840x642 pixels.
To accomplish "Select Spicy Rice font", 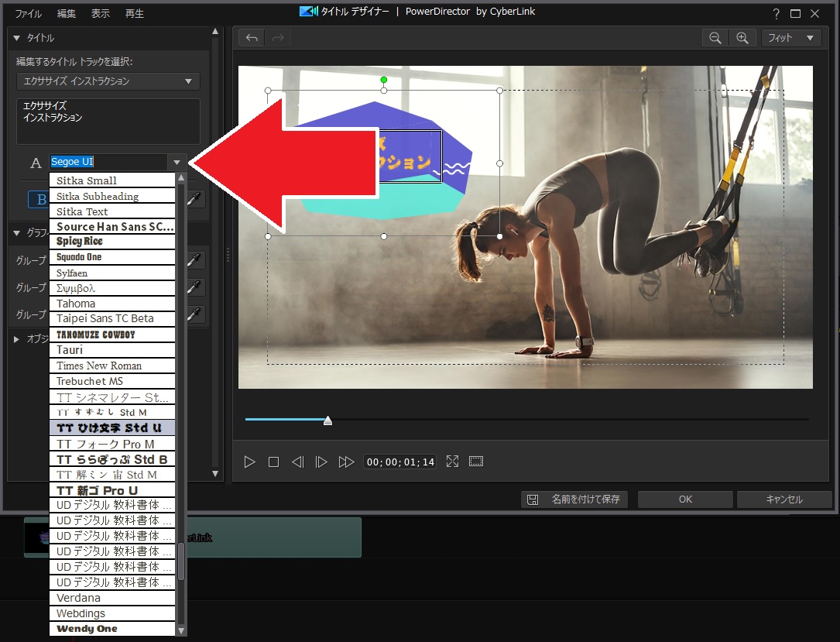I will coord(112,242).
